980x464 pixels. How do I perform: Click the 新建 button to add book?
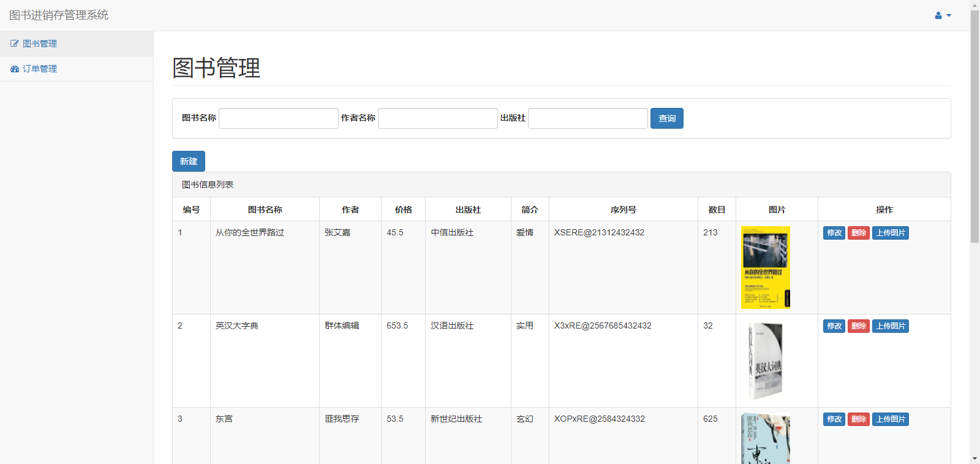point(189,161)
